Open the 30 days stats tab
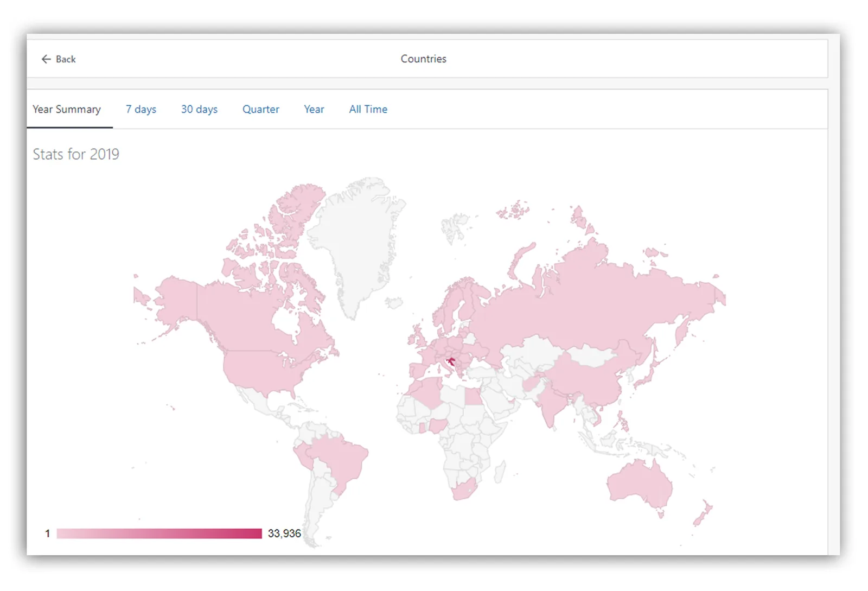The height and width of the screenshot is (591, 868). [x=199, y=109]
